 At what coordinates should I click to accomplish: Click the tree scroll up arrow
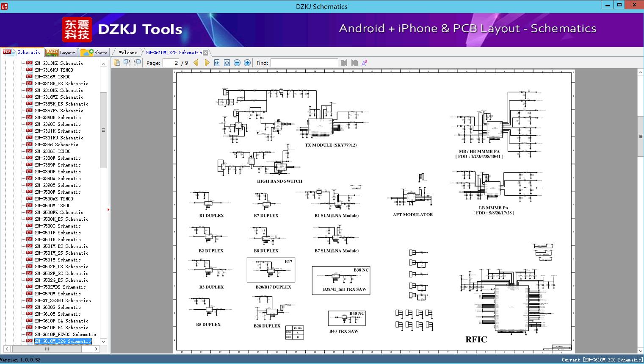click(x=103, y=64)
